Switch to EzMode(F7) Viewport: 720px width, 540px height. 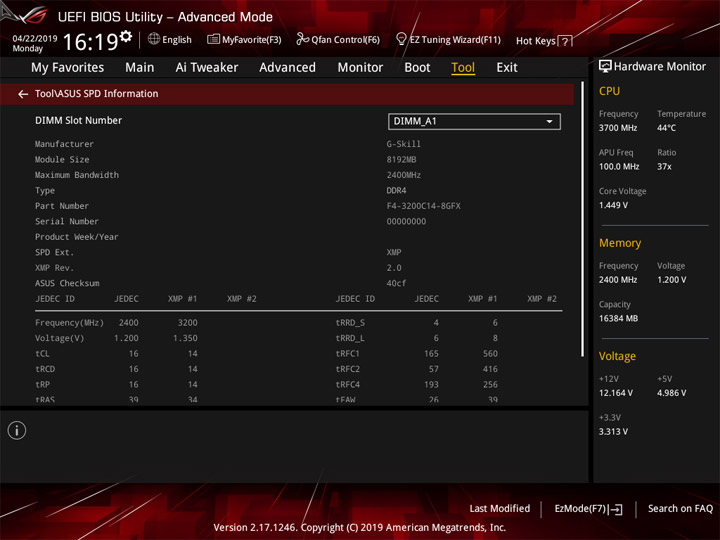[589, 509]
